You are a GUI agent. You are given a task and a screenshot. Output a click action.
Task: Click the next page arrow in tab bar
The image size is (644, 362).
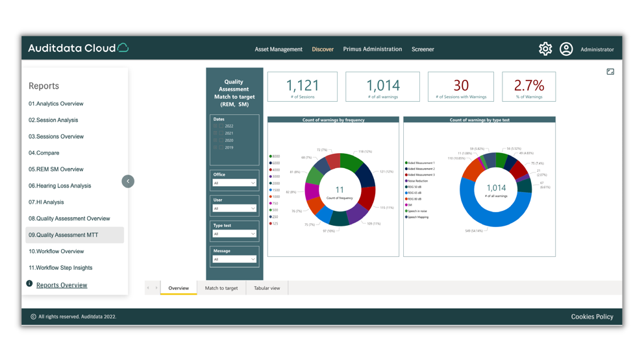click(156, 287)
